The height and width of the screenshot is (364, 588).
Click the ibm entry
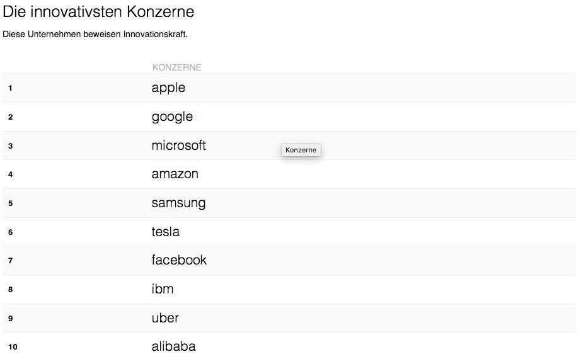tap(162, 289)
